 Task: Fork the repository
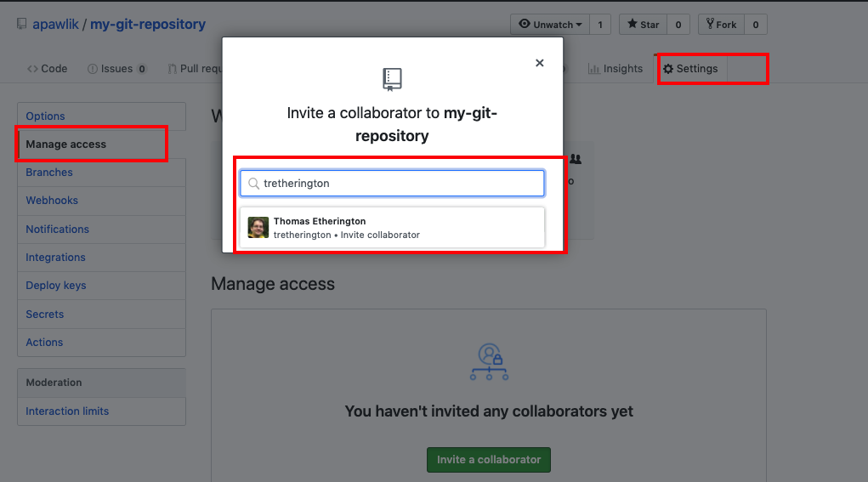click(721, 25)
